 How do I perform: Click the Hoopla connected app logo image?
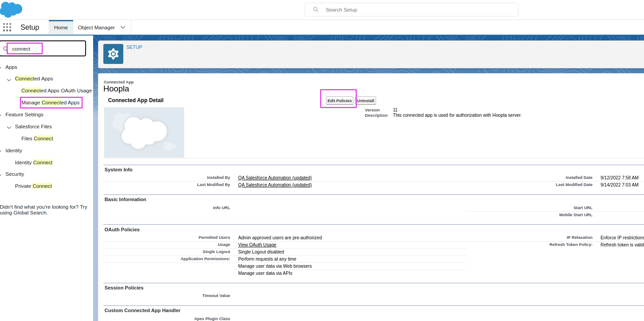point(144,133)
